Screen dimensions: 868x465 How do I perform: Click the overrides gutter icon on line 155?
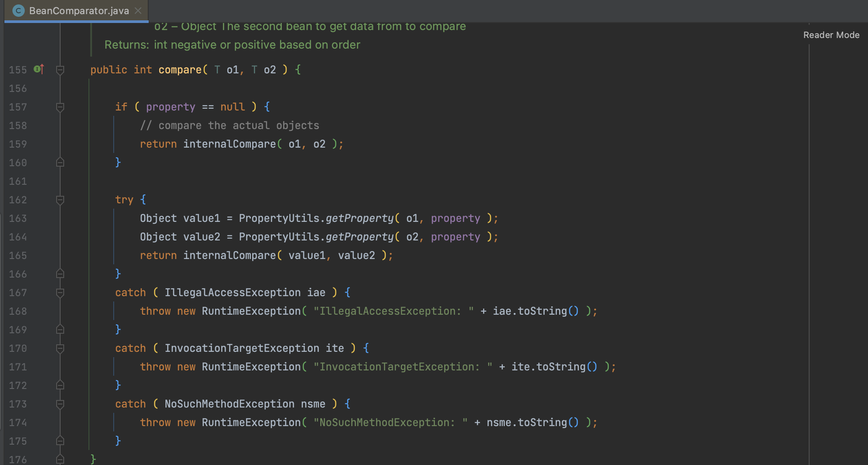pyautogui.click(x=39, y=69)
